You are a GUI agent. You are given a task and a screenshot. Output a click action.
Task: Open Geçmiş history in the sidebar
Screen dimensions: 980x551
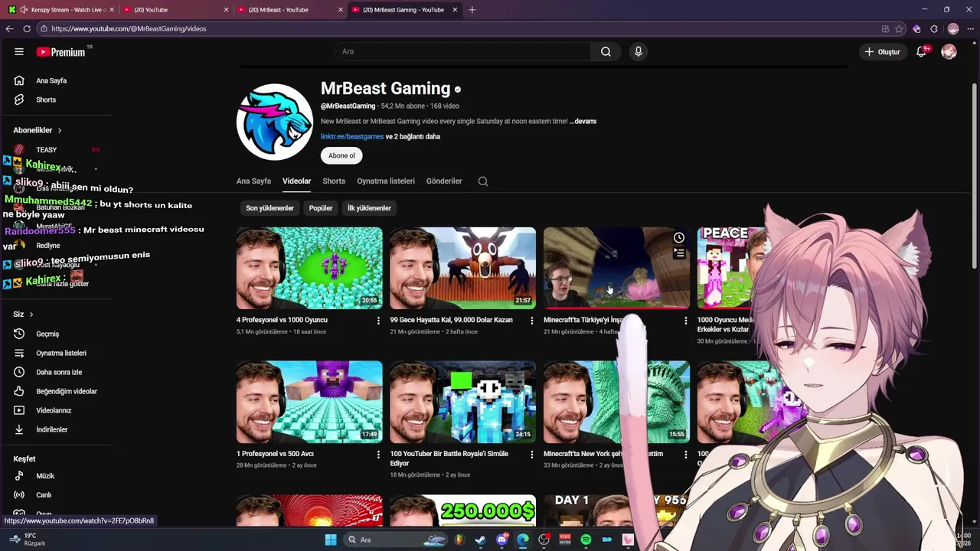click(x=47, y=334)
